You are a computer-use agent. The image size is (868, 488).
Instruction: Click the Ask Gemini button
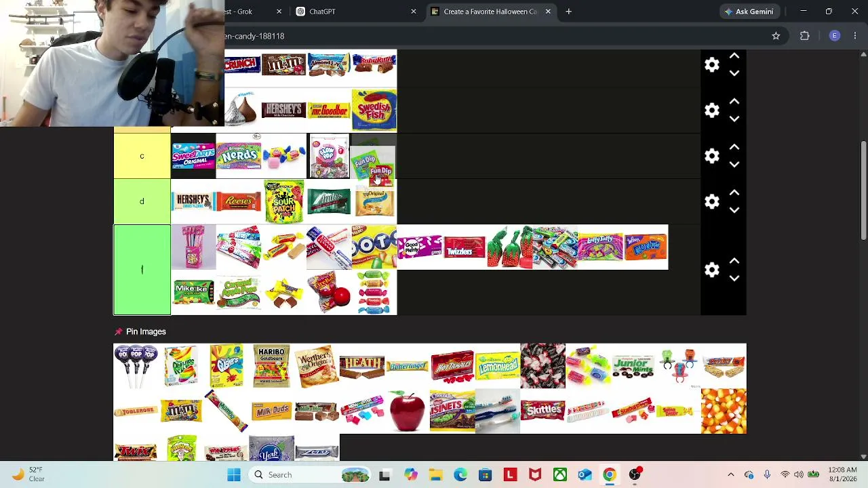coord(749,12)
